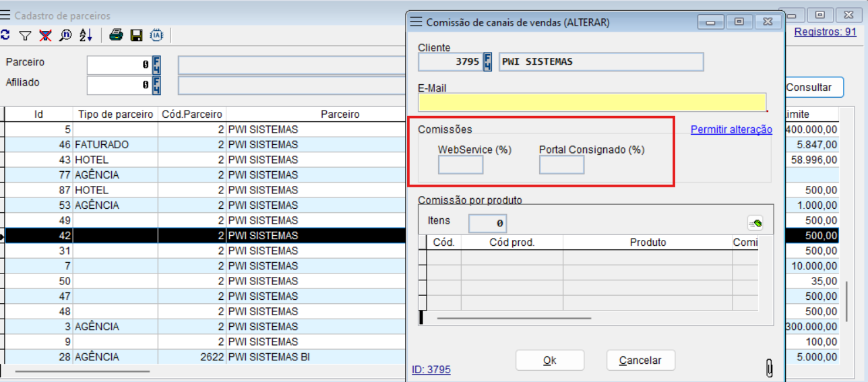This screenshot has height=382, width=868.
Task: Open F4 lookup next to Afiliado field
Action: coord(156,86)
